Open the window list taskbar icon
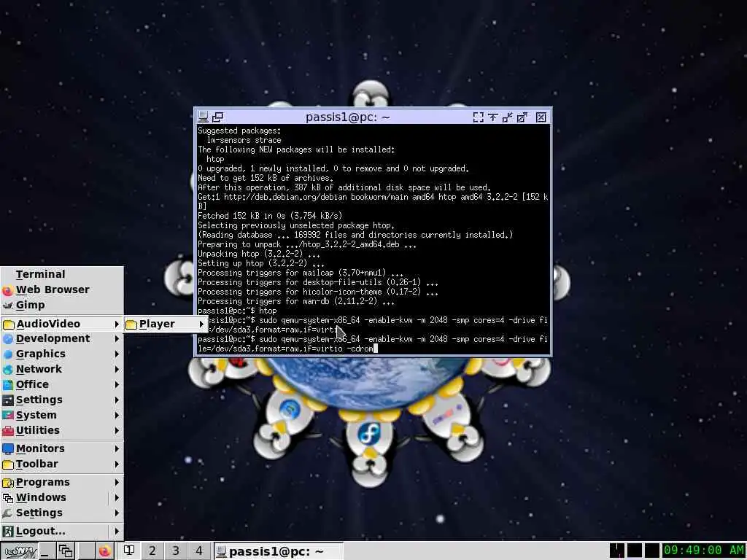The image size is (747, 560). (65, 551)
